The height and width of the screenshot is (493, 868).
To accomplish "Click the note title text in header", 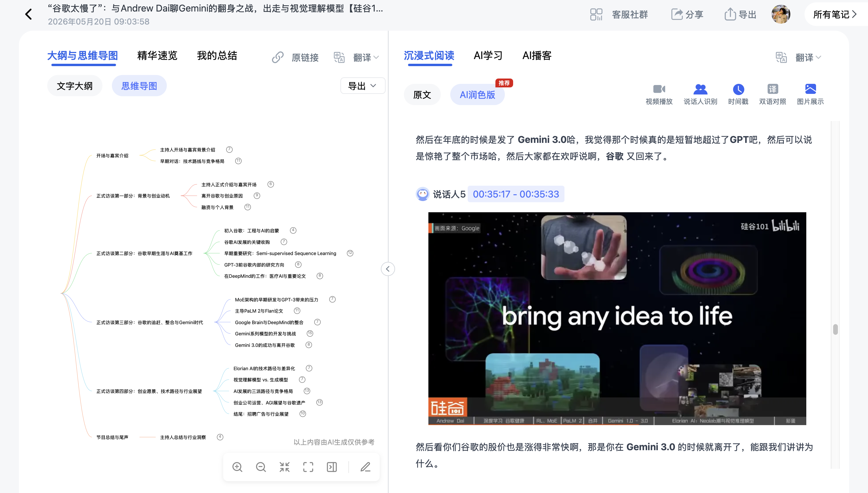I will tap(215, 9).
